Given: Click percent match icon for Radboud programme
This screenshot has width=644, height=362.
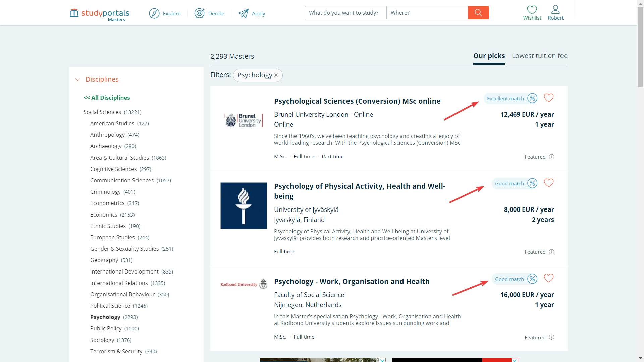Looking at the screenshot, I should point(532,279).
